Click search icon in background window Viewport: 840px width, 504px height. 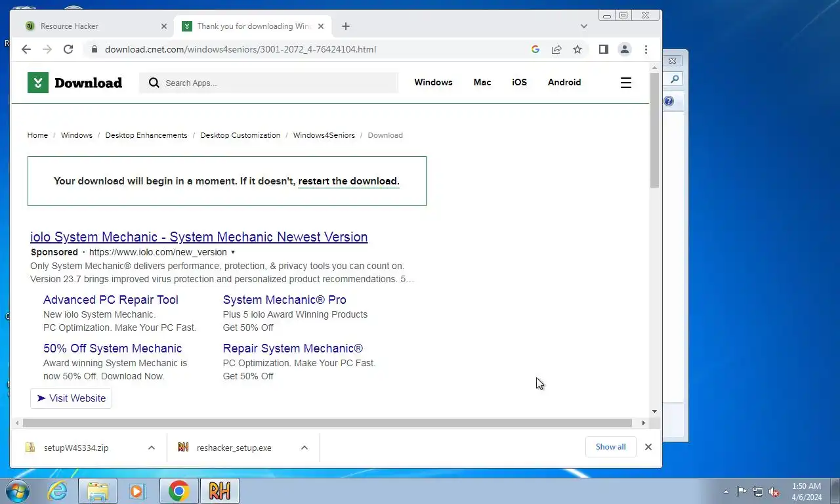[674, 79]
